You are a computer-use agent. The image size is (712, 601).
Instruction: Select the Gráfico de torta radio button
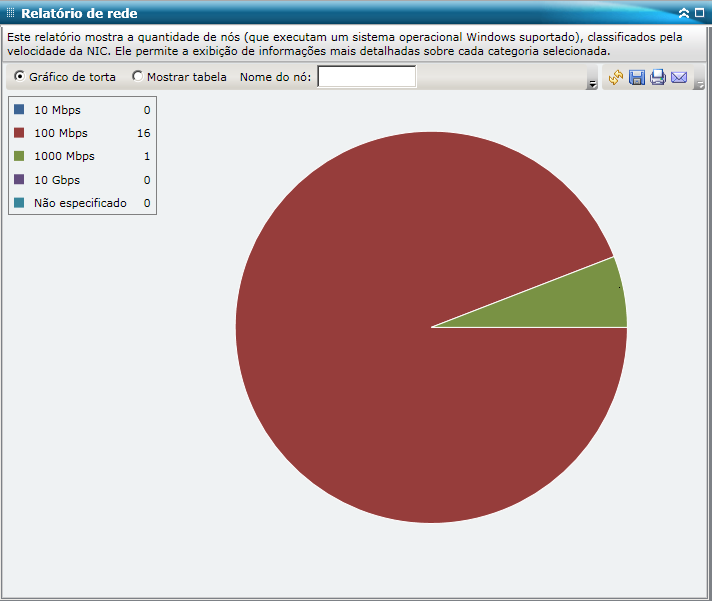19,76
